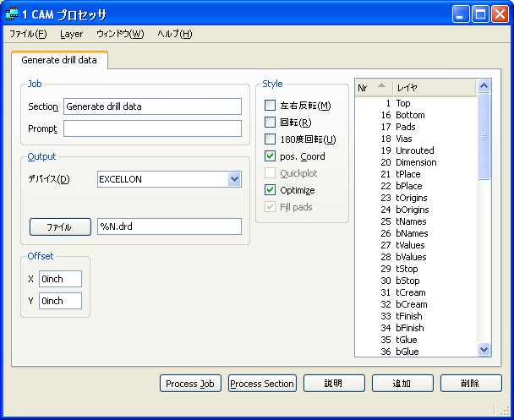Click the 追加 add button
Image resolution: width=514 pixels, height=420 pixels.
point(402,384)
